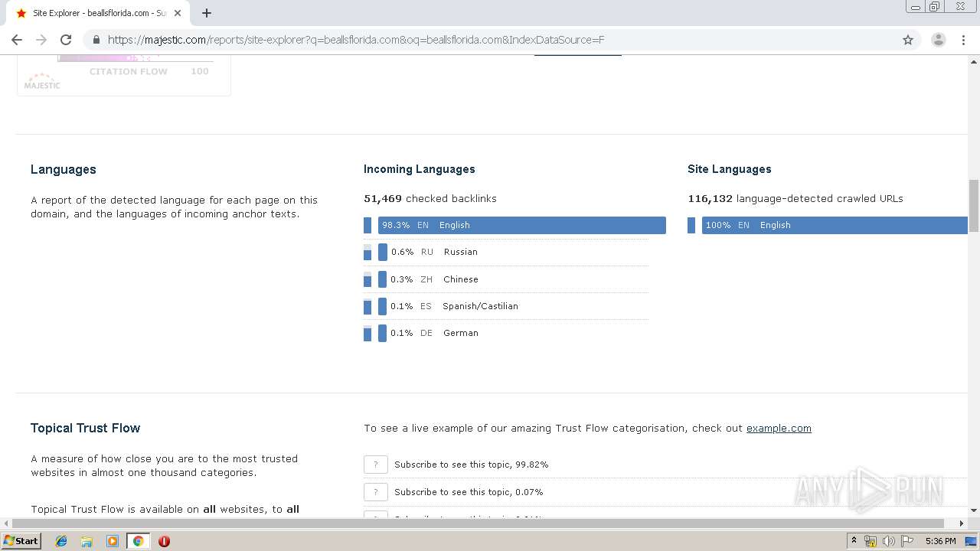This screenshot has width=980, height=551.
Task: Click the vertical scrollbar thumb
Action: click(974, 205)
